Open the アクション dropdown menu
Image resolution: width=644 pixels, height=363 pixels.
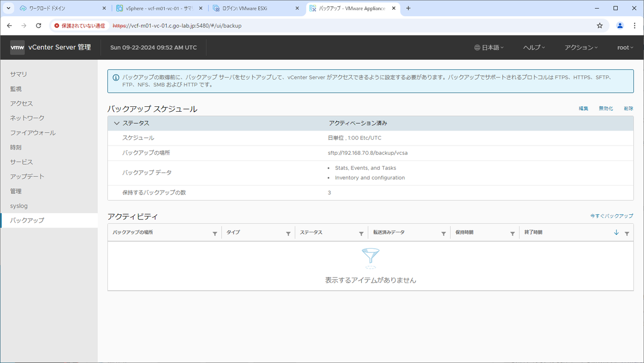pos(581,47)
